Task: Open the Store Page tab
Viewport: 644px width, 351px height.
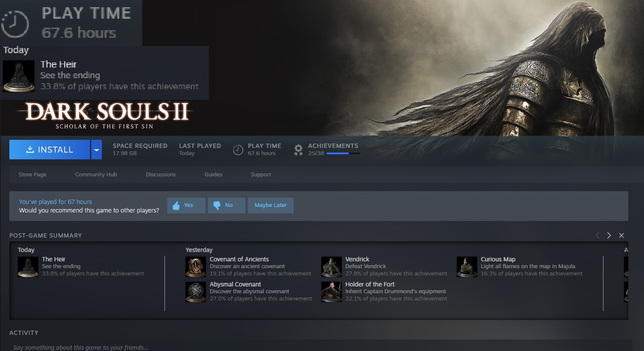Action: 32,174
